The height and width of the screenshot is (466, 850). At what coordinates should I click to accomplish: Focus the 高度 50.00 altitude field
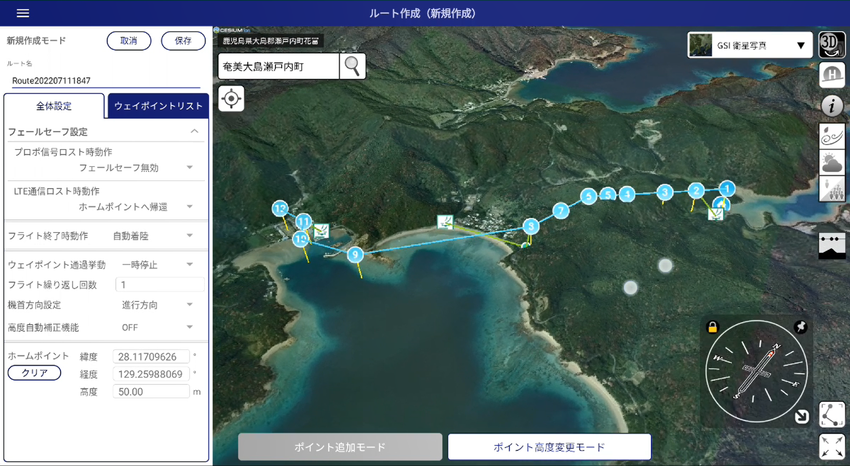(x=151, y=391)
